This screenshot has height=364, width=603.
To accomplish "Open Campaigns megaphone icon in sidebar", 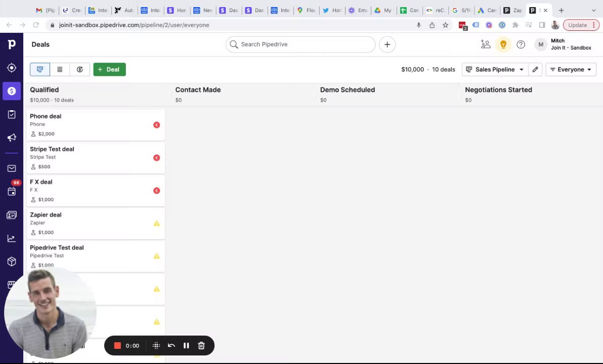I will coord(12,138).
